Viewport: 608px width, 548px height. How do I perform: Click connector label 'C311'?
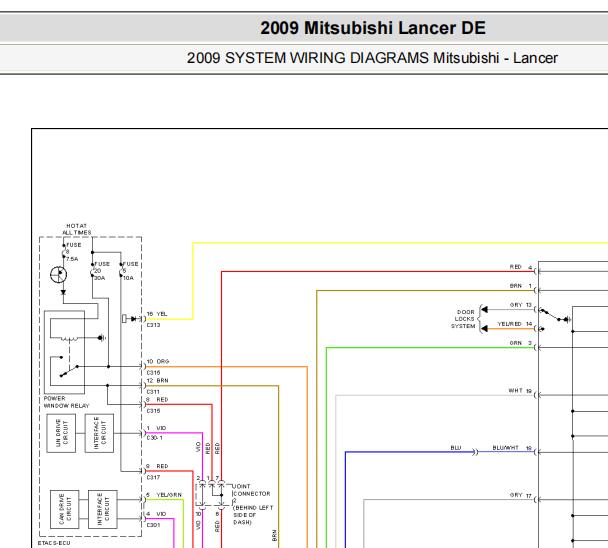153,392
